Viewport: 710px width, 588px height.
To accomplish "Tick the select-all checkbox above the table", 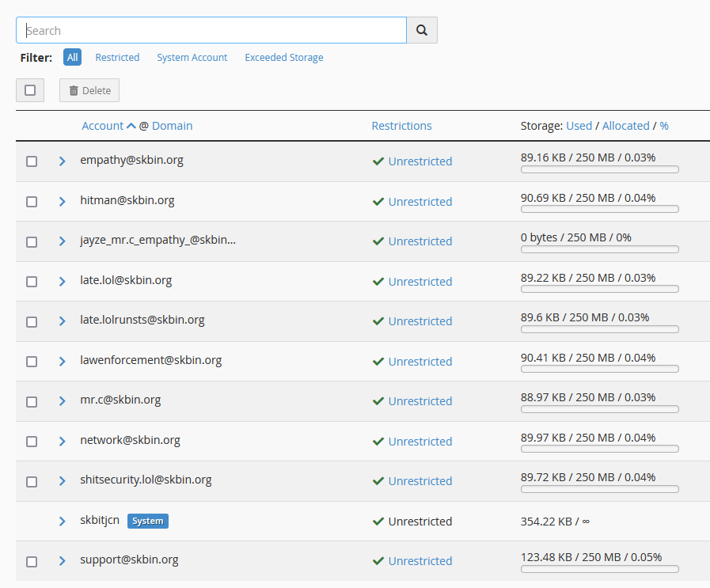I will point(30,90).
